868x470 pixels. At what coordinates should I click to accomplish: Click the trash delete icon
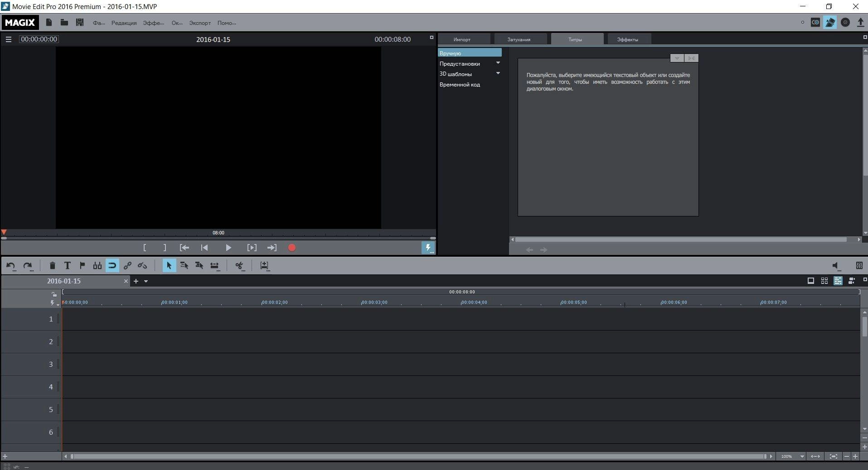click(52, 266)
